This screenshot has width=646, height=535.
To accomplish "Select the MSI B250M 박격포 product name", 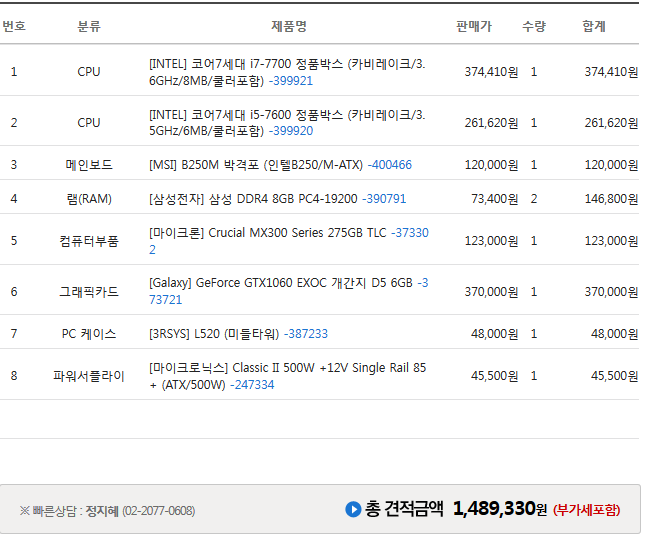I will pos(256,165).
